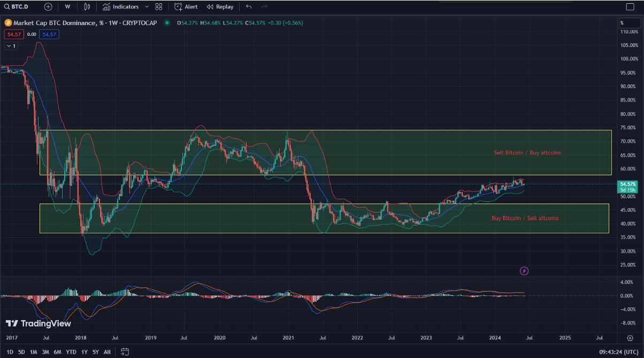Toggle the fullscreen square icon

click(x=630, y=7)
